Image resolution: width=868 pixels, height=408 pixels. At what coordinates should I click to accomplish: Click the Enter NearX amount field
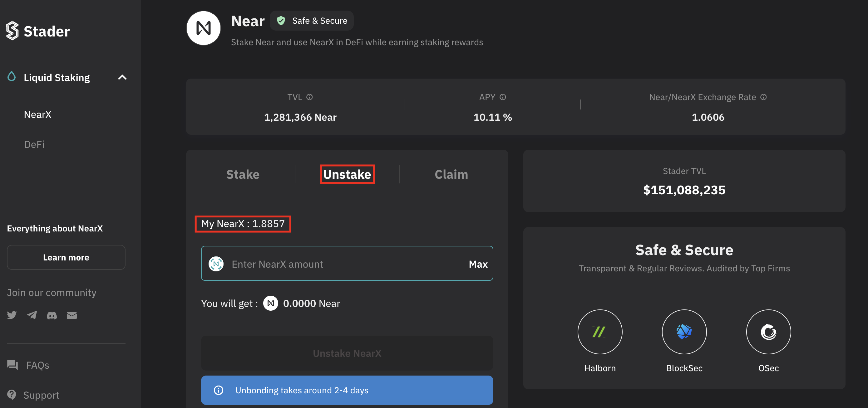[x=347, y=264]
